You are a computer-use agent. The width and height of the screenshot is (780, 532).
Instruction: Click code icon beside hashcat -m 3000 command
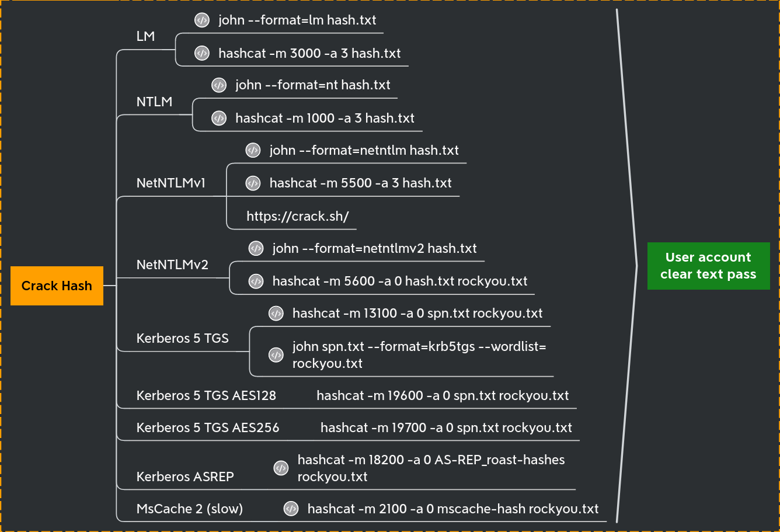click(x=201, y=53)
